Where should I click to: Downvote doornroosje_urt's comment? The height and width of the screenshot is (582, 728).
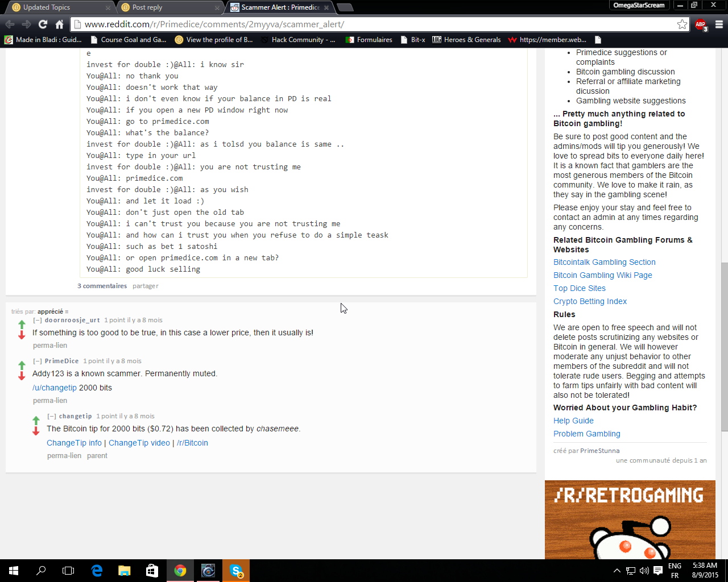pos(22,335)
